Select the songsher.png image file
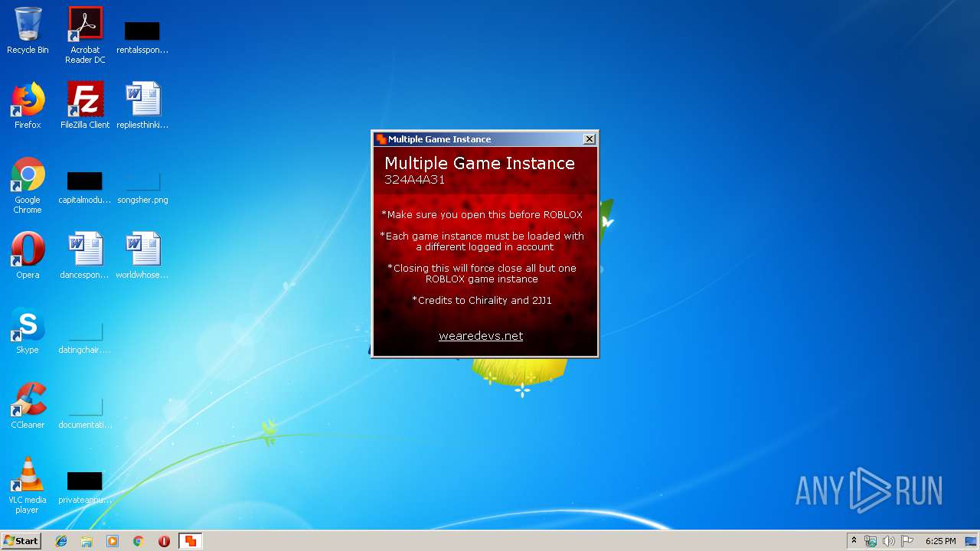 142,188
